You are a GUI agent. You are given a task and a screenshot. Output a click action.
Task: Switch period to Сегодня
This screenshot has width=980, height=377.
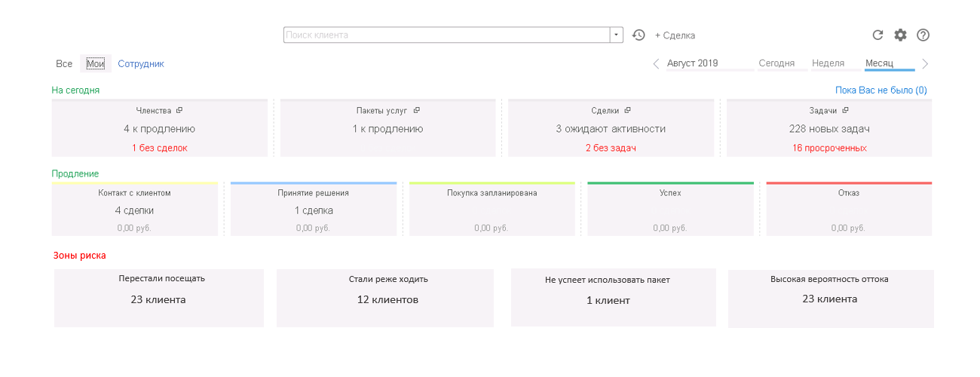tap(776, 63)
